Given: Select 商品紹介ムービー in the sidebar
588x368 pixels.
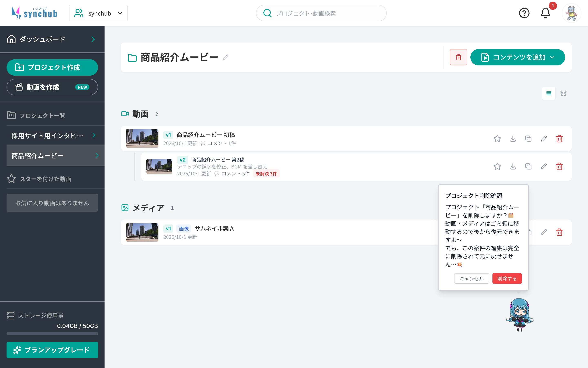Looking at the screenshot, I should pyautogui.click(x=55, y=156).
